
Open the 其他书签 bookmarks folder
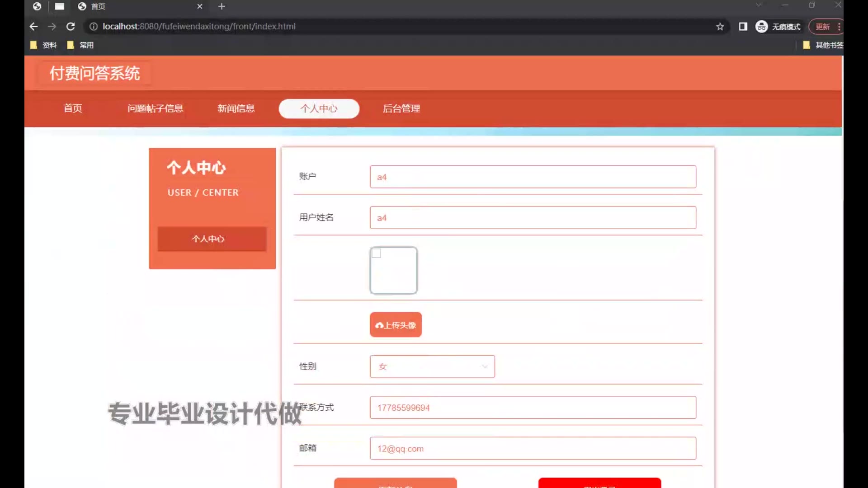coord(823,45)
